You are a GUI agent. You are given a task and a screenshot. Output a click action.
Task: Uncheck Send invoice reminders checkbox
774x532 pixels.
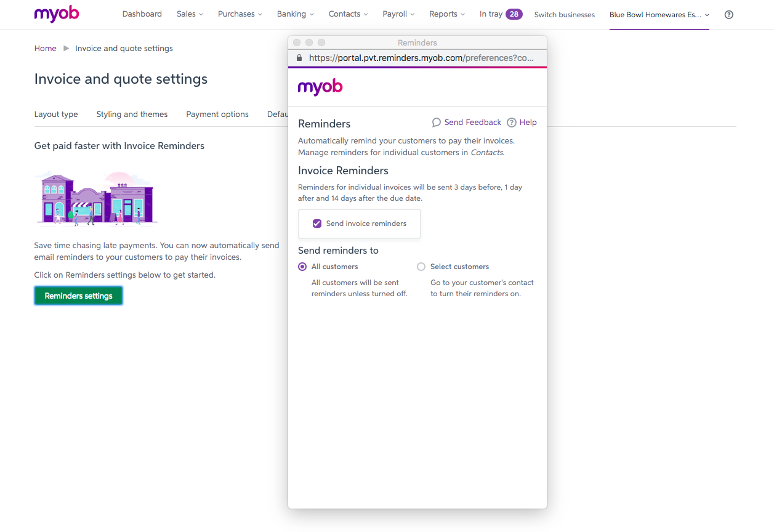click(317, 224)
